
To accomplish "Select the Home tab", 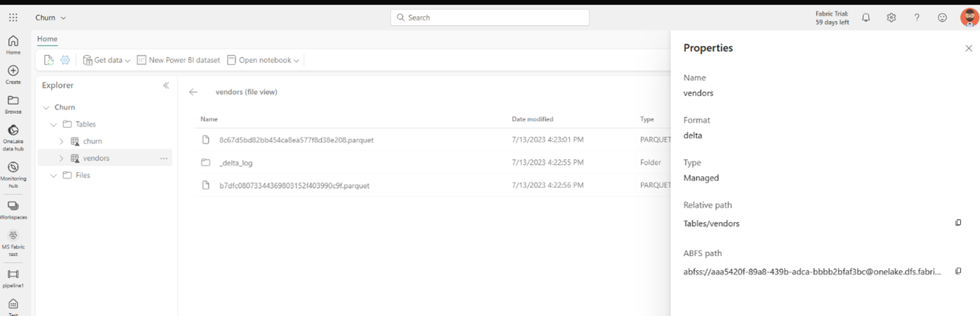I will click(x=47, y=39).
